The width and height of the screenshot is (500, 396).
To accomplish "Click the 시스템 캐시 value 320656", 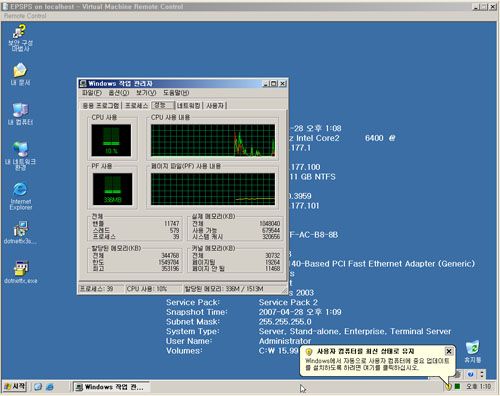I will coord(271,237).
